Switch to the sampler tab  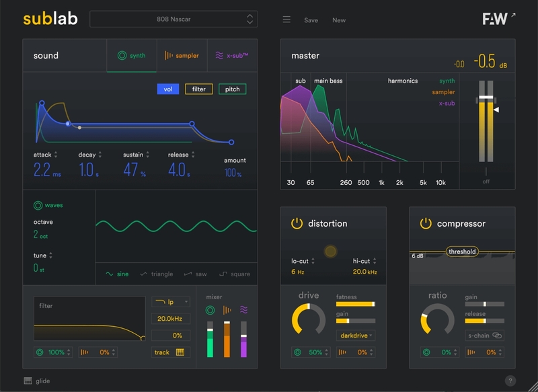(x=182, y=56)
